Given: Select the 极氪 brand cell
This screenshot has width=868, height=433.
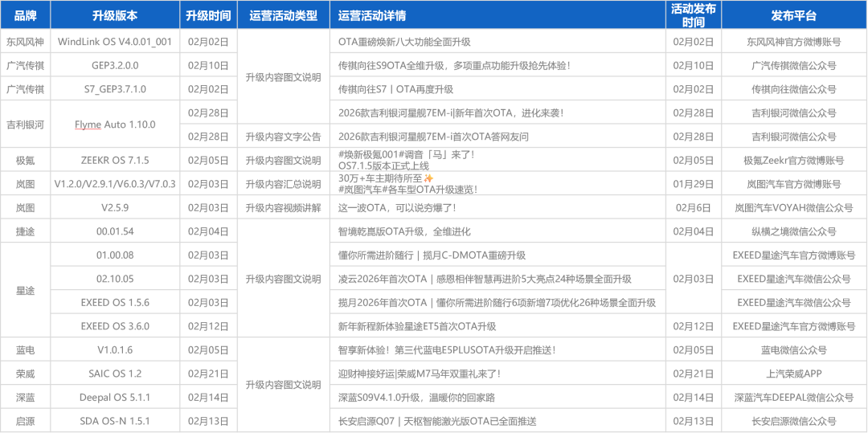Looking at the screenshot, I should pyautogui.click(x=25, y=161).
